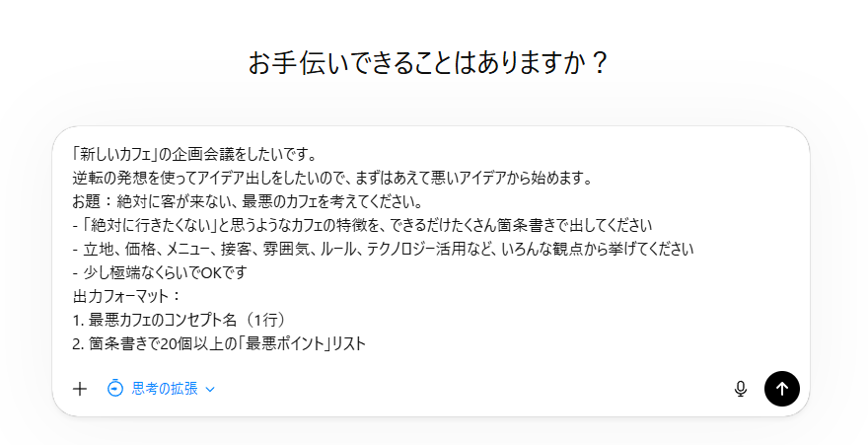
Task: Click the line 1. 最悪カフェのコンセプト名
Action: [x=178, y=320]
